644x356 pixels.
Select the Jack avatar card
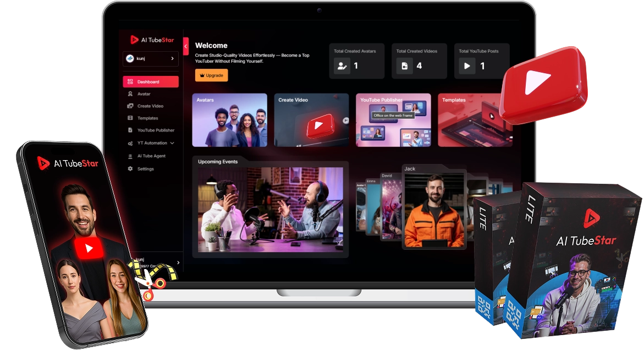pos(434,207)
